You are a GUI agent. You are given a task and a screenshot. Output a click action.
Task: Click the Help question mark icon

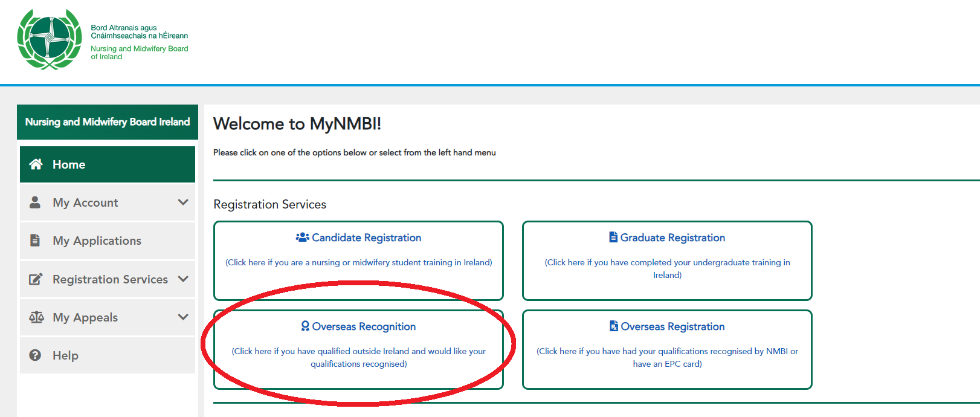point(35,355)
